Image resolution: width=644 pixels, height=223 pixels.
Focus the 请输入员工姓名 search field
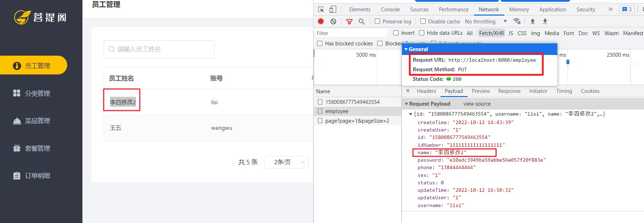[x=159, y=49]
